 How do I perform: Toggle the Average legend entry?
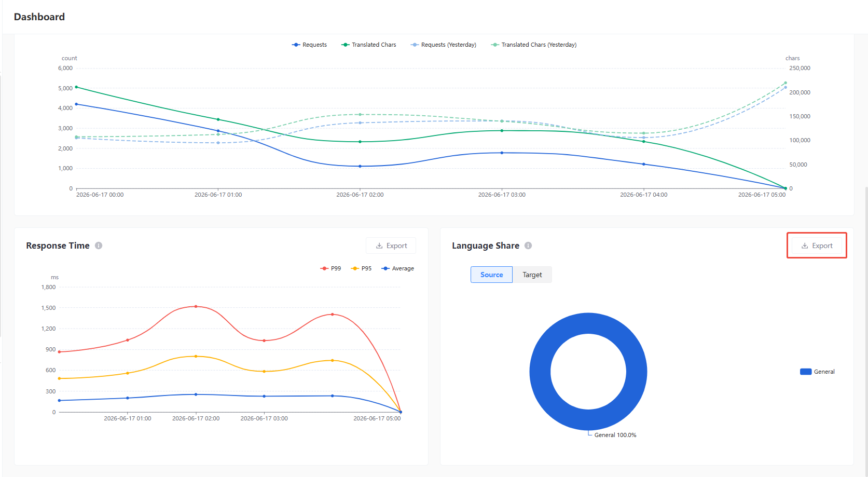398,268
